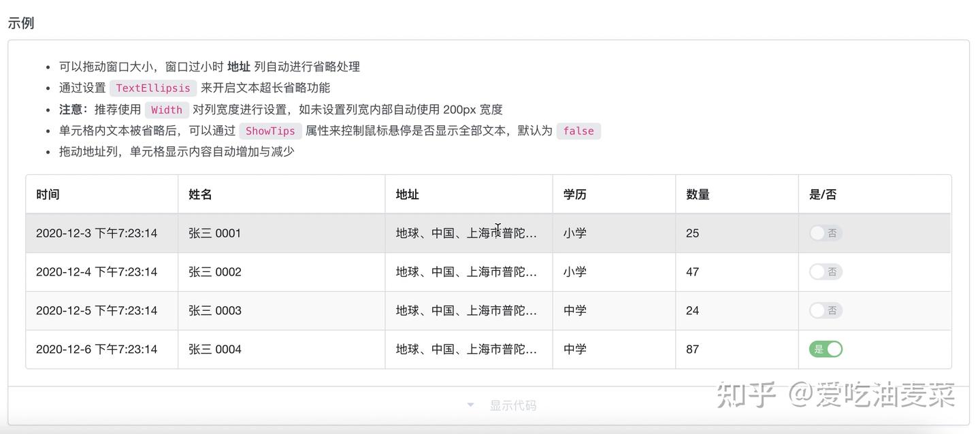Click the truncated address in 张三 0004 row
The height and width of the screenshot is (434, 980).
467,350
